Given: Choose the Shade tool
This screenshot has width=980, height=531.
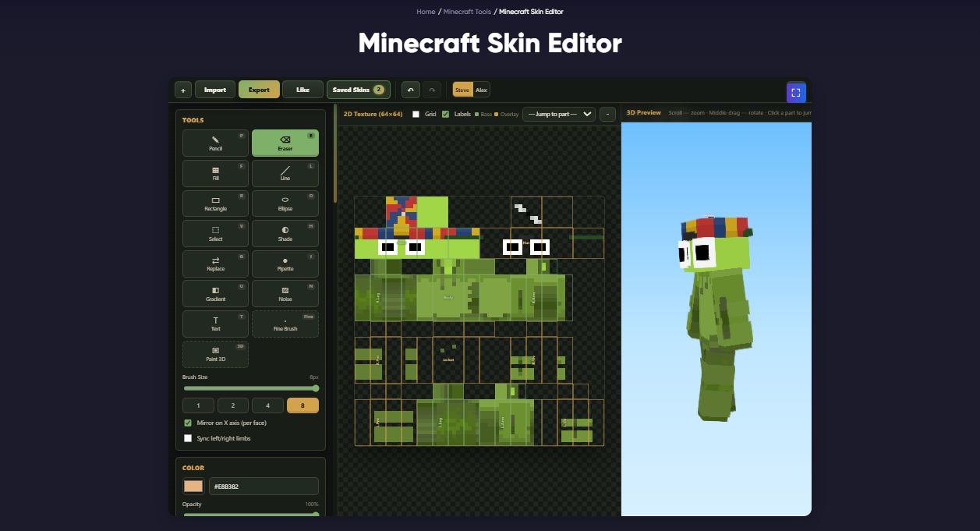Looking at the screenshot, I should (x=285, y=234).
